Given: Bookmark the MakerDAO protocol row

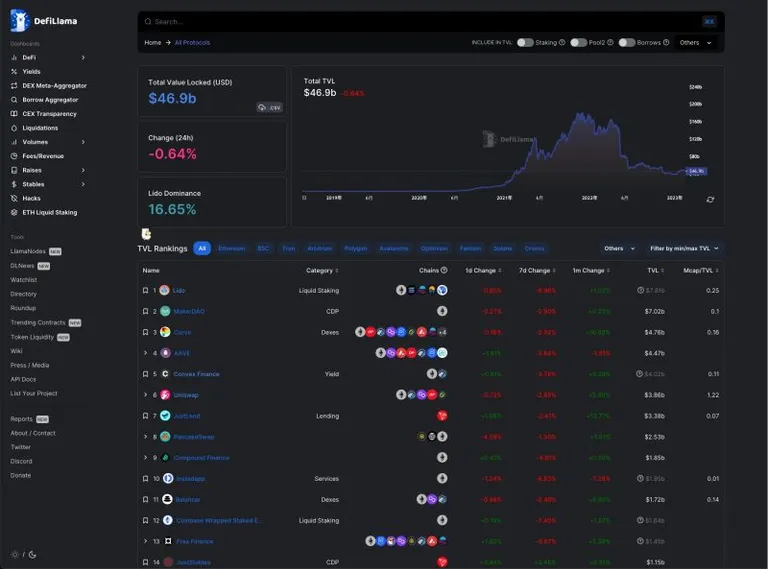Looking at the screenshot, I should tap(145, 311).
